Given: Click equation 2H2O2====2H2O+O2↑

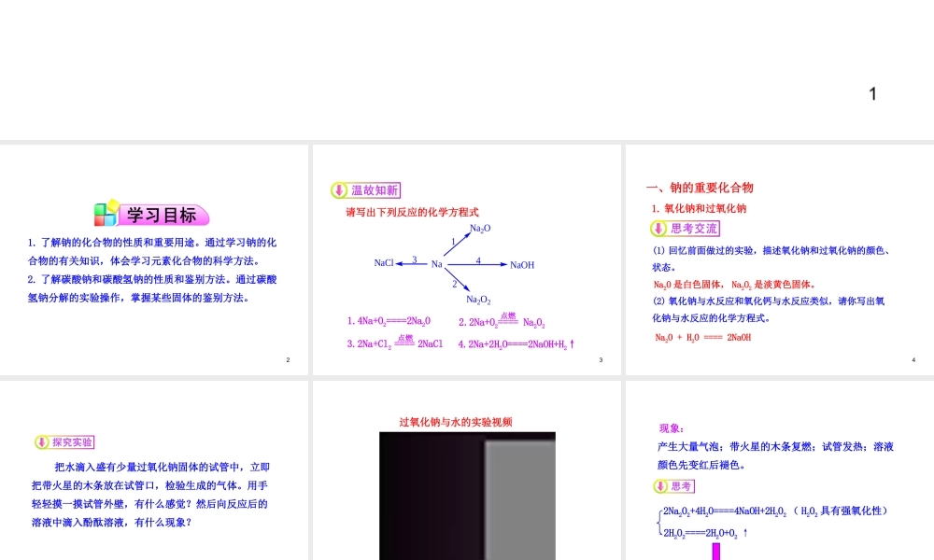Looking at the screenshot, I should [705, 533].
